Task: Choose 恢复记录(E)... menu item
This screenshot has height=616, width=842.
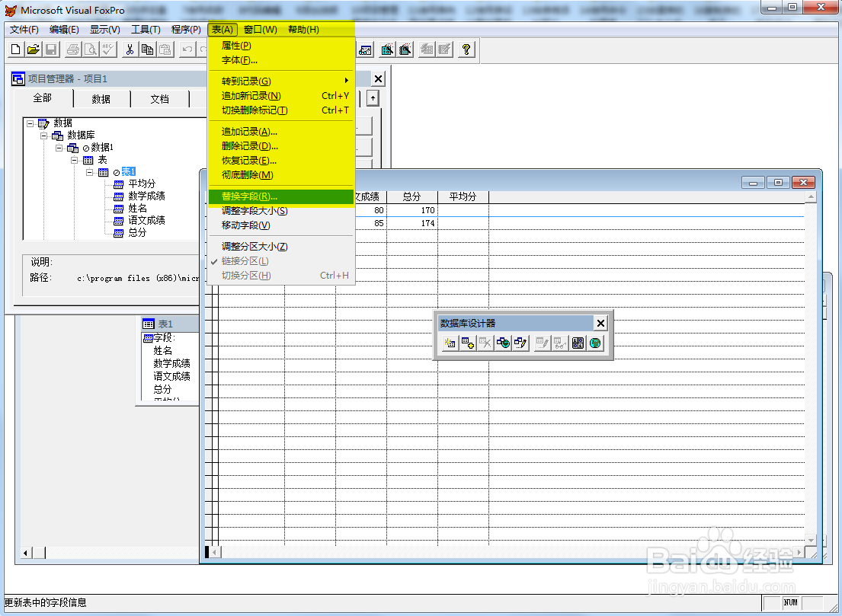Action: tap(281, 161)
